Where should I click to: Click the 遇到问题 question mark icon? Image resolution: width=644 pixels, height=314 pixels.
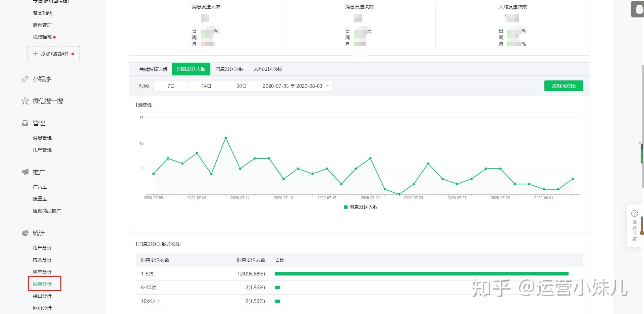634,213
